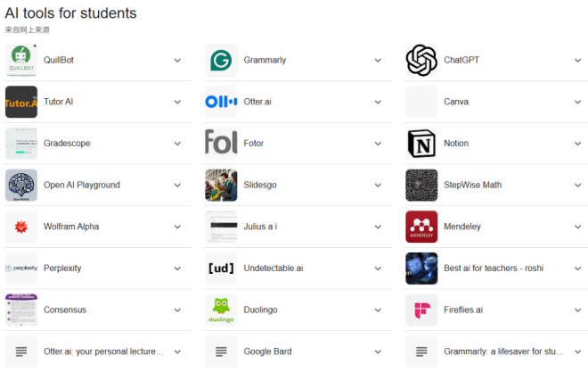Open the Perplexity entry
Image resolution: width=588 pixels, height=372 pixels.
pos(63,269)
